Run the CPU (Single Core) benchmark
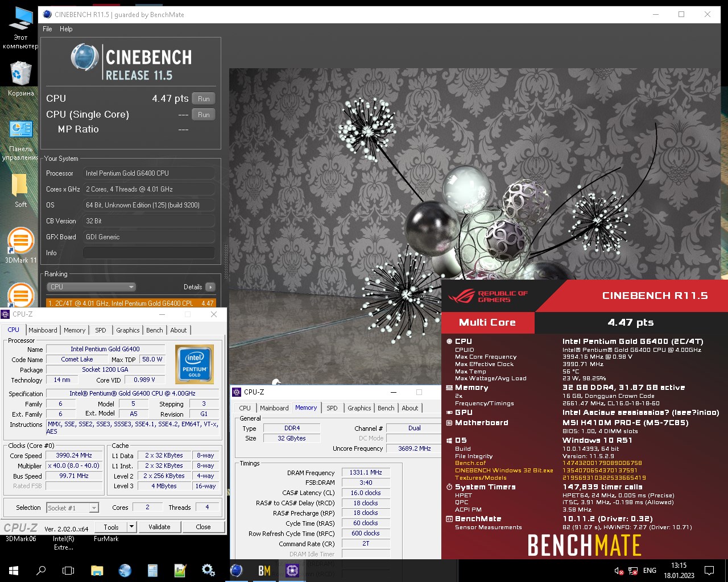This screenshot has height=582, width=728. [x=204, y=115]
